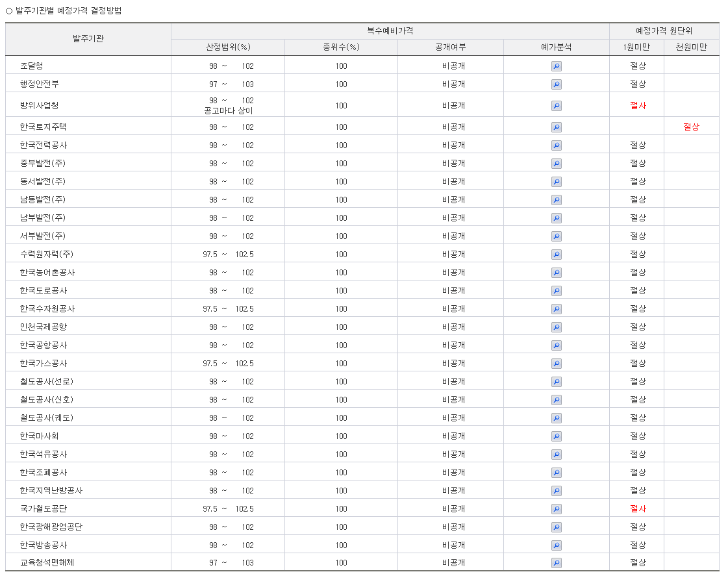Image resolution: width=728 pixels, height=574 pixels.
Task: Click the red 절사 value for 방위사업청
Action: pos(638,105)
